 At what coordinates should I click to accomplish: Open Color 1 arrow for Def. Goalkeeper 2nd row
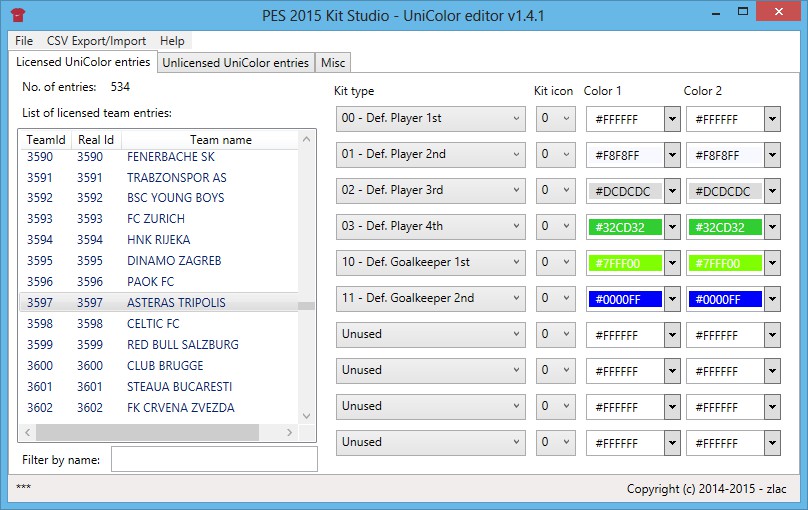[672, 299]
